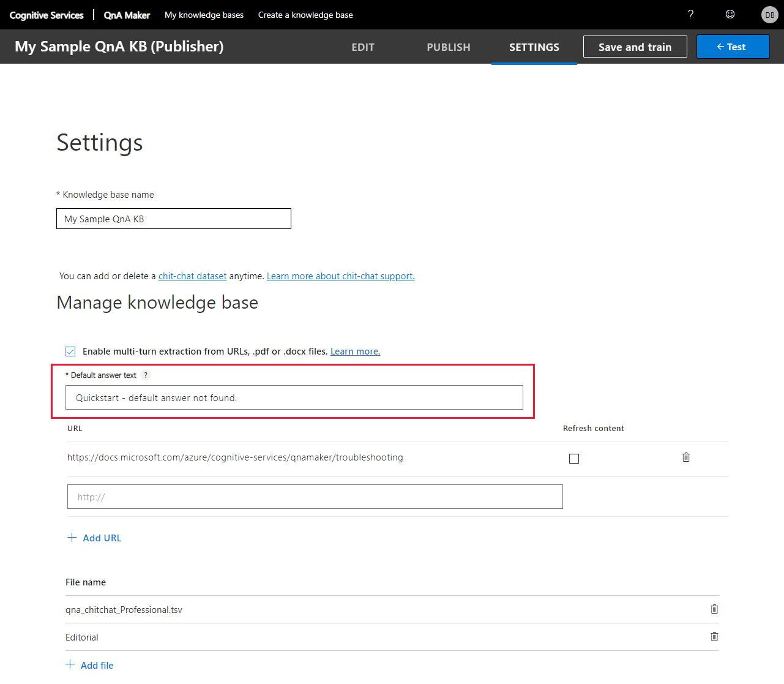Remove the Editorial file
The height and width of the screenshot is (684, 784).
click(714, 636)
